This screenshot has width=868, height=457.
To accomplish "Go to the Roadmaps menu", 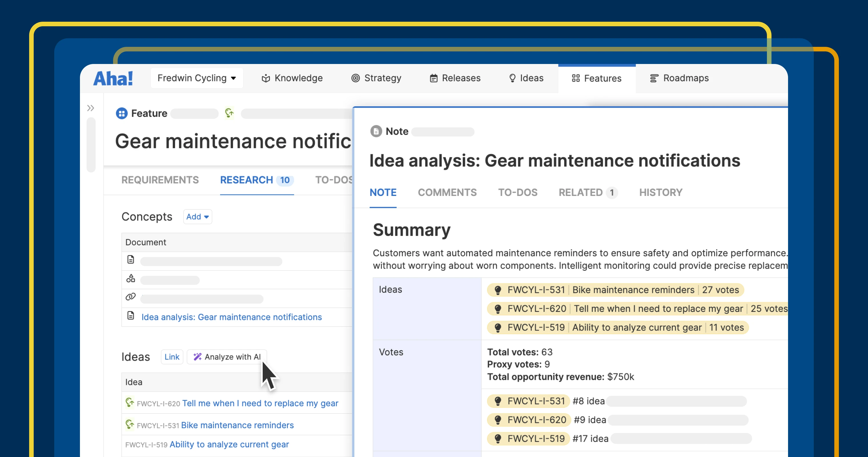I will (679, 78).
